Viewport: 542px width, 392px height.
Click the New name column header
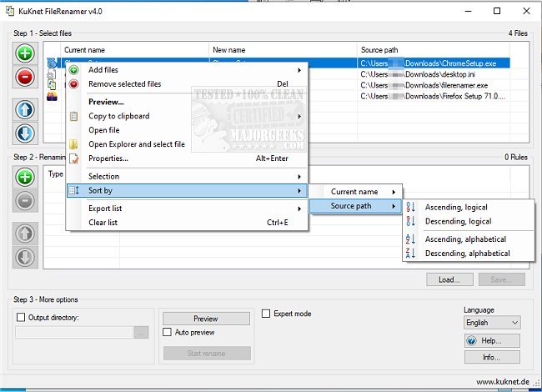[284, 50]
